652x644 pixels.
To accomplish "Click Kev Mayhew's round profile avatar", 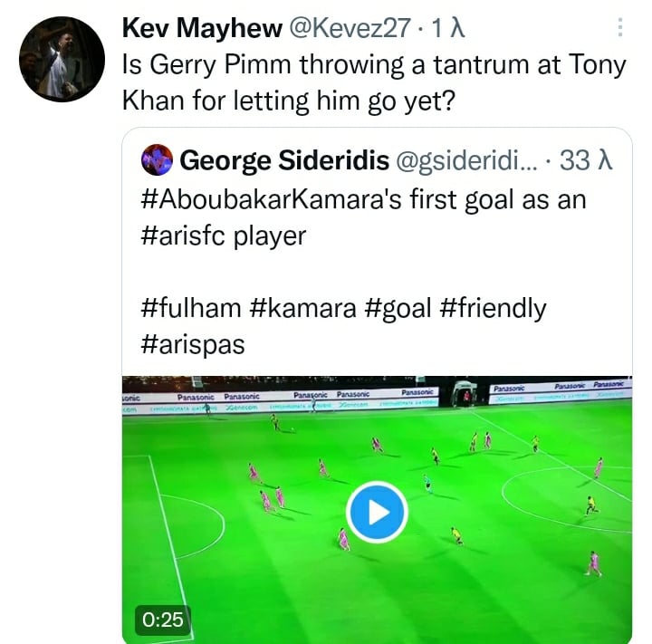I will click(61, 58).
